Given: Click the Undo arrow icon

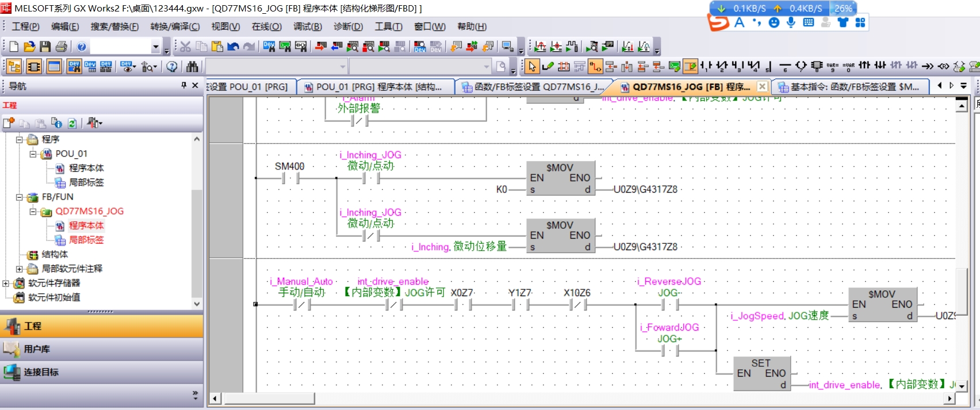Looking at the screenshot, I should tap(233, 47).
